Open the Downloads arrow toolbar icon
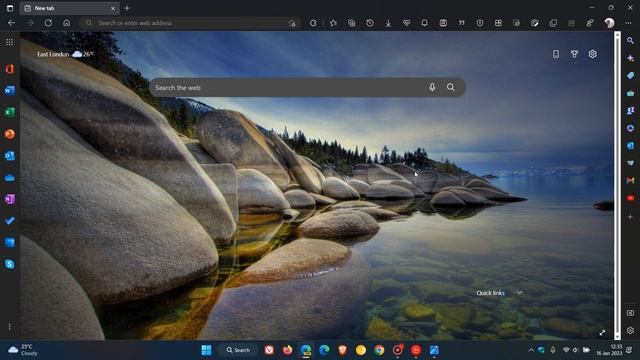This screenshot has width=640, height=360. click(x=388, y=23)
